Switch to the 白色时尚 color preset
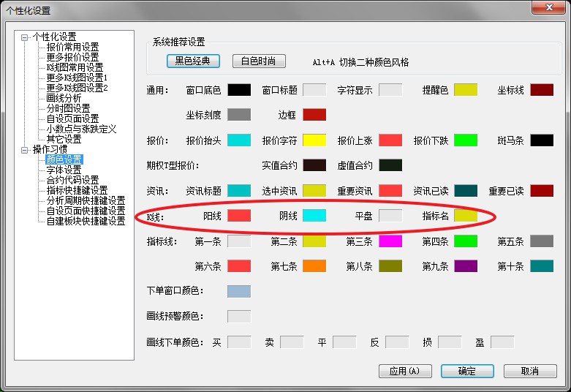Image resolution: width=571 pixels, height=392 pixels. tap(259, 61)
